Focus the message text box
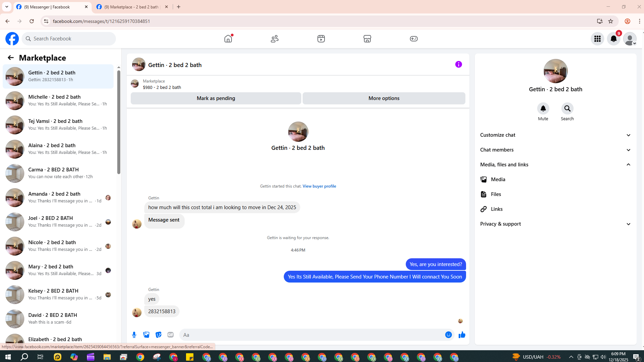 coord(312,335)
